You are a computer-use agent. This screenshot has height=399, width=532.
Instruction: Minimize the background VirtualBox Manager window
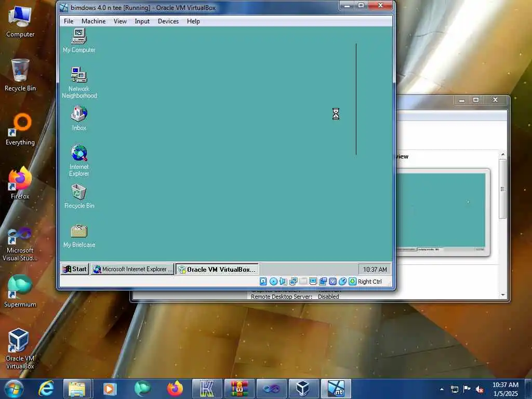(x=461, y=100)
